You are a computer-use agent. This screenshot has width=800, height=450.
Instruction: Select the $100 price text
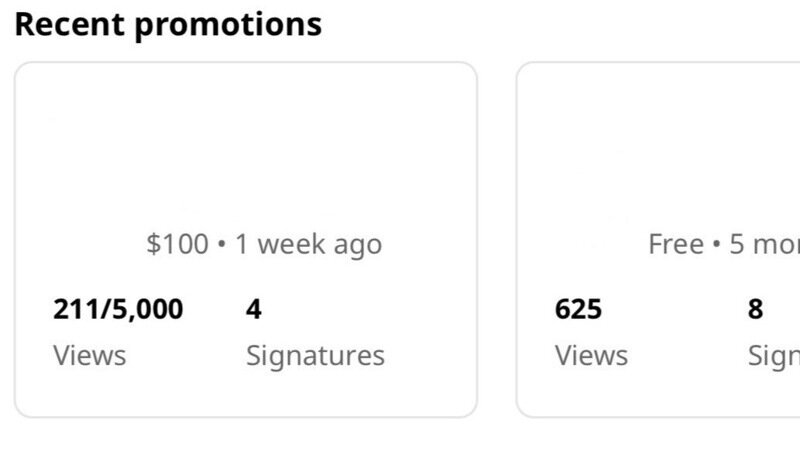point(177,244)
